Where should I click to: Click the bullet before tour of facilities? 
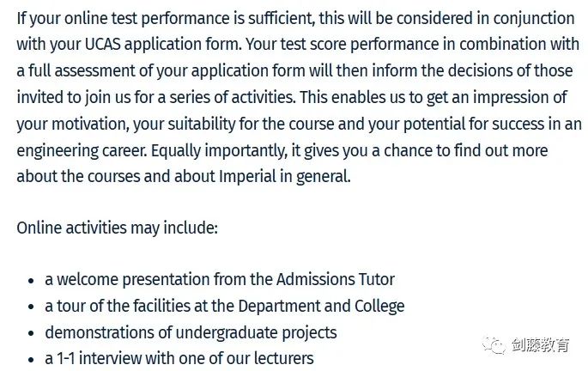click(31, 307)
